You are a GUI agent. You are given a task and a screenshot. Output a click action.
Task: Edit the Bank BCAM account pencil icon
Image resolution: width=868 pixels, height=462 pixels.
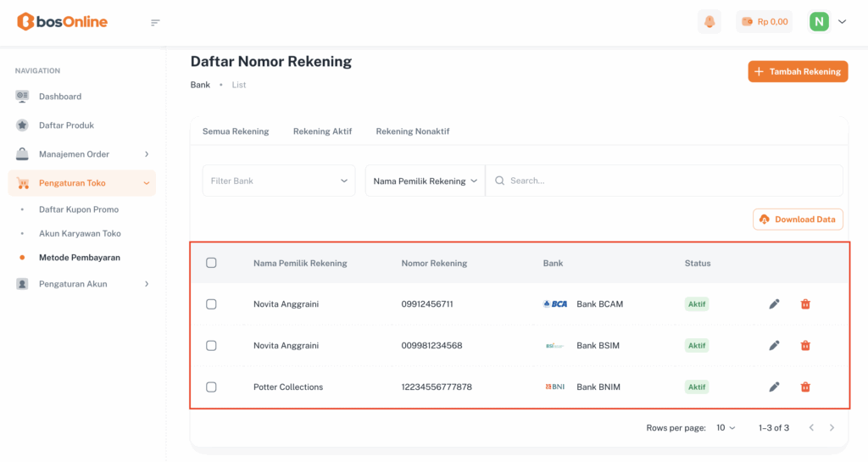click(774, 304)
